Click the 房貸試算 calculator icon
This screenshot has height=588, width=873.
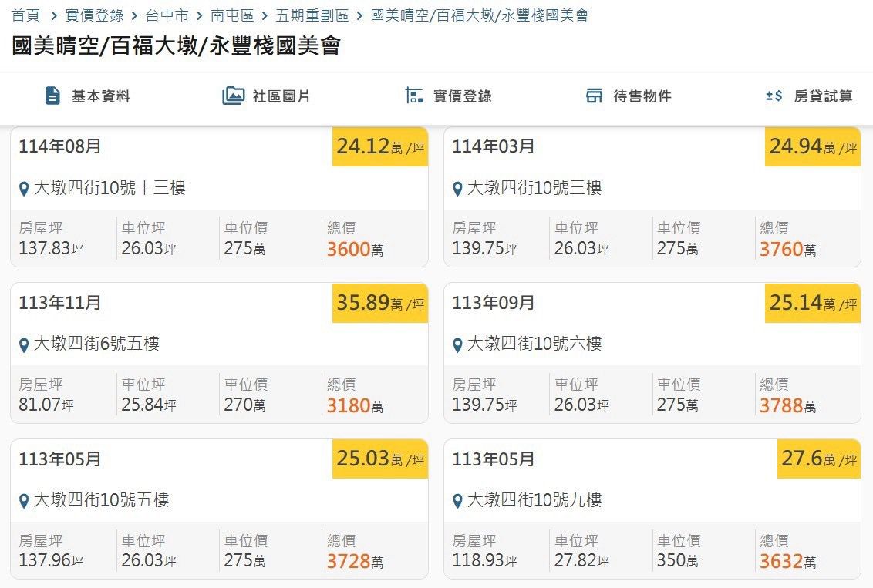(774, 96)
